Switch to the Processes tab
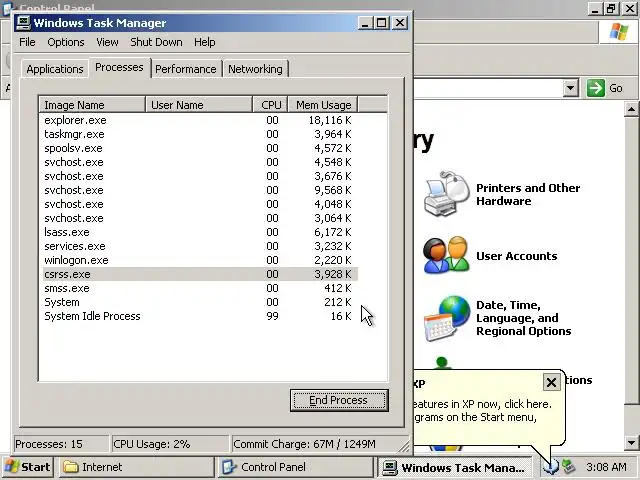The height and width of the screenshot is (480, 640). (x=119, y=67)
